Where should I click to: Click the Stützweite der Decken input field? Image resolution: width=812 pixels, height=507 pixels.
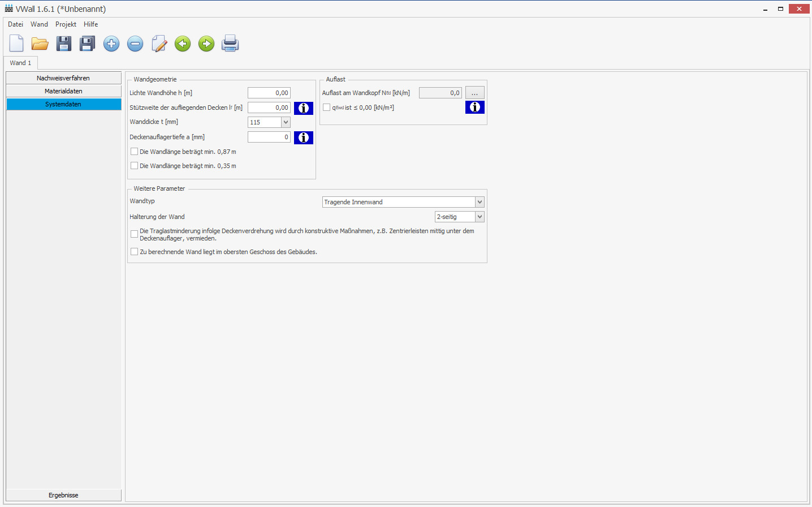coord(269,108)
